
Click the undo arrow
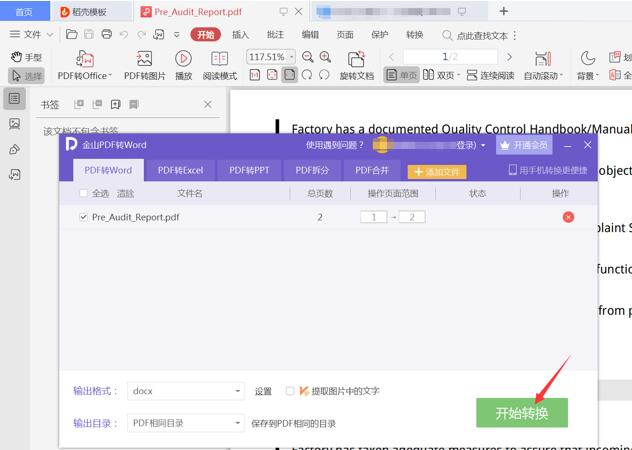(124, 35)
